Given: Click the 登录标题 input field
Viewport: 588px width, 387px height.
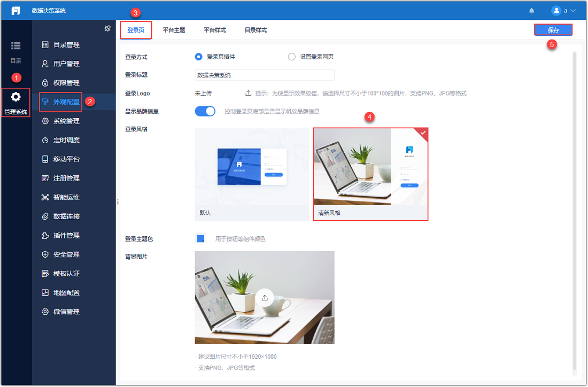Looking at the screenshot, I should [265, 75].
